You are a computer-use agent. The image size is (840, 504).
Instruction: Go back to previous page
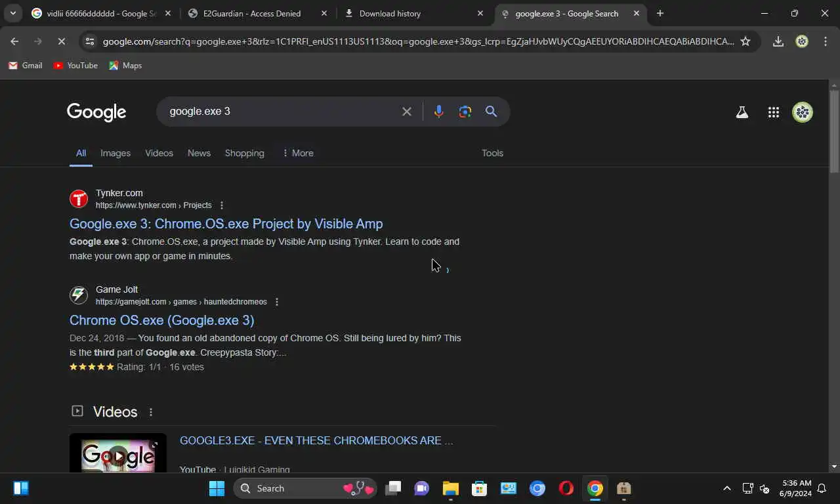pyautogui.click(x=14, y=41)
